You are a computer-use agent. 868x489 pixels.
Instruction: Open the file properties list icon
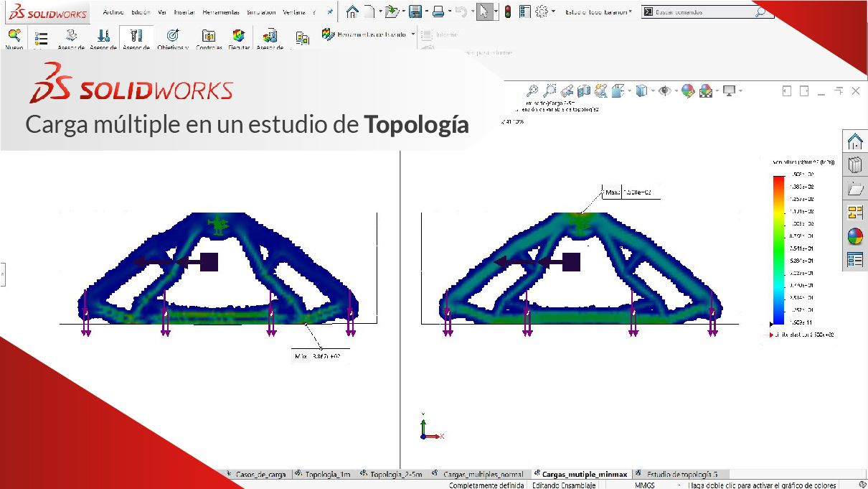[x=525, y=11]
